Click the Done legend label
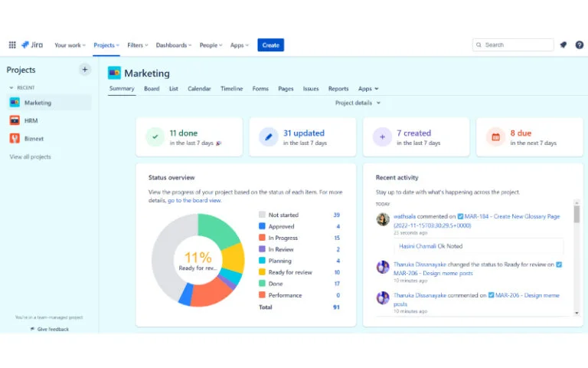This screenshot has width=588, height=368. coord(276,284)
